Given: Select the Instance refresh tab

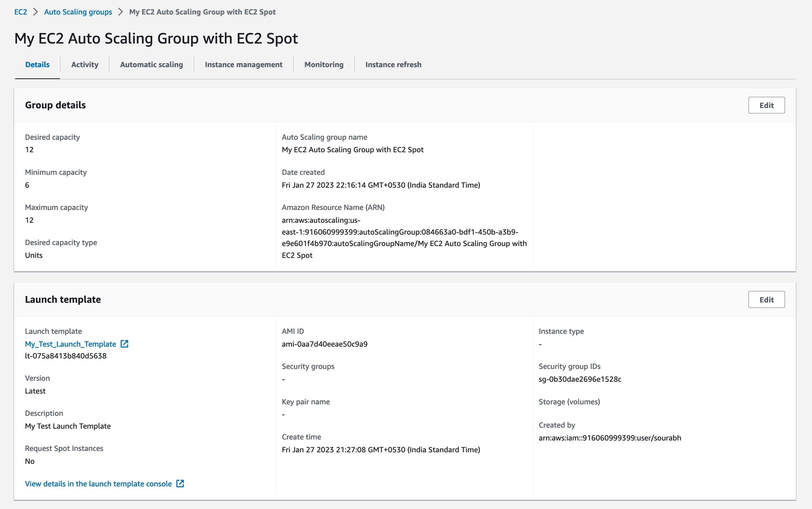Looking at the screenshot, I should pos(393,64).
